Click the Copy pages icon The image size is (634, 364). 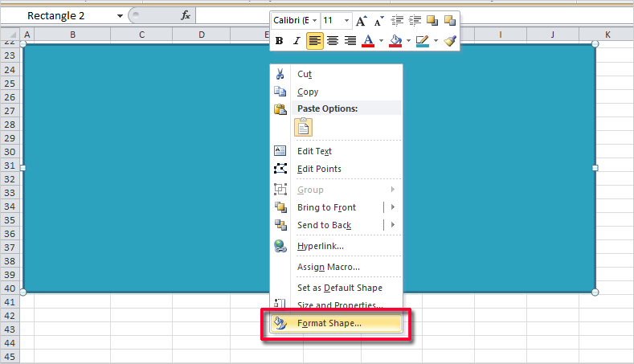coord(280,92)
